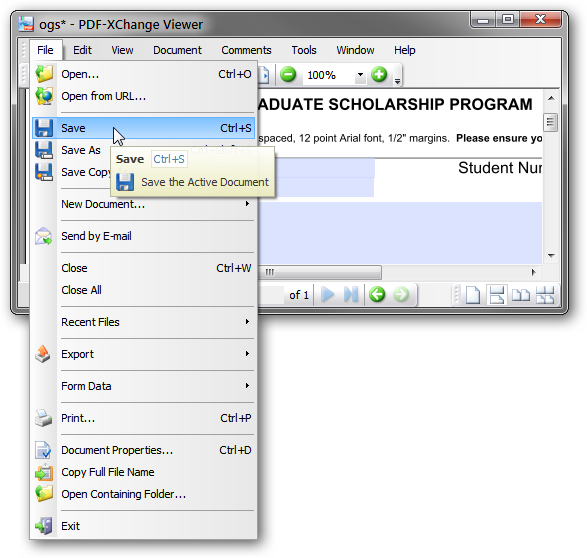Click the Save floppy disk icon
587x558 pixels.
[44, 128]
